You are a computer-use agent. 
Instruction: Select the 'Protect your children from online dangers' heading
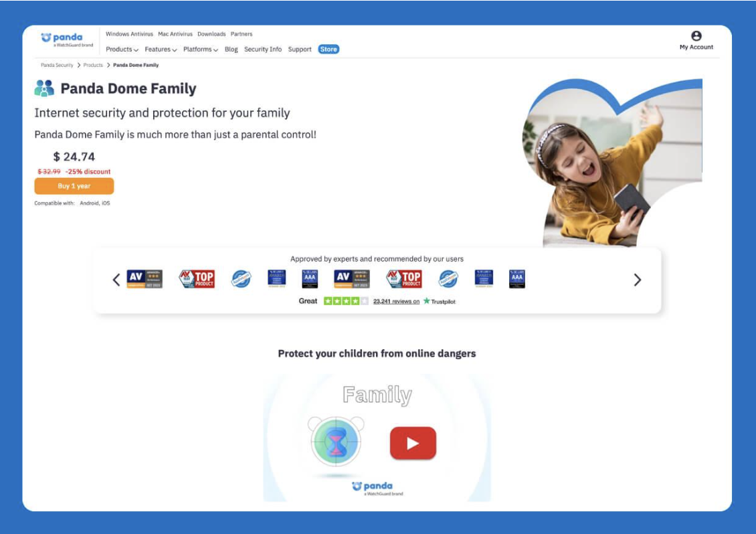[377, 353]
